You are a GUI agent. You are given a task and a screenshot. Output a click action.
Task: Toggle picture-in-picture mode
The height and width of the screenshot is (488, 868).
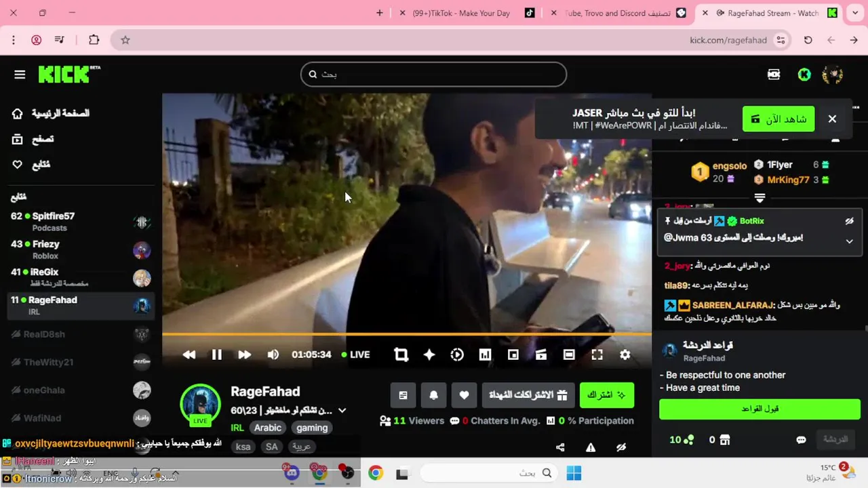(513, 354)
